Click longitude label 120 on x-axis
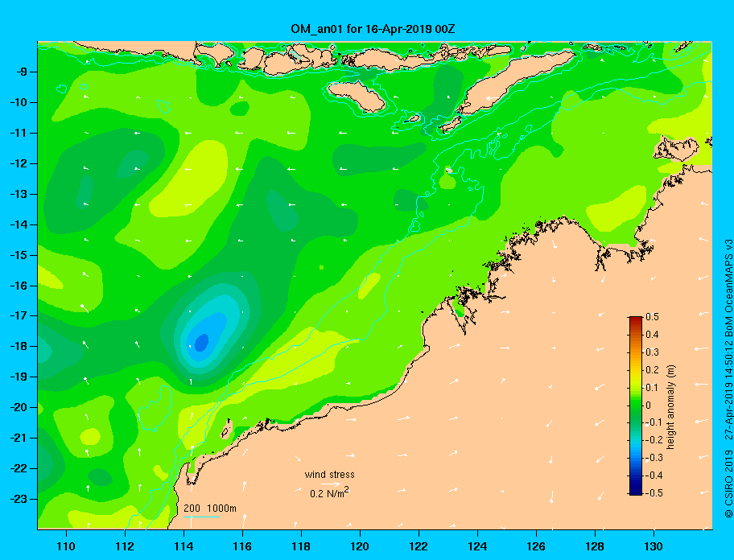Image resolution: width=734 pixels, height=560 pixels. pyautogui.click(x=360, y=546)
